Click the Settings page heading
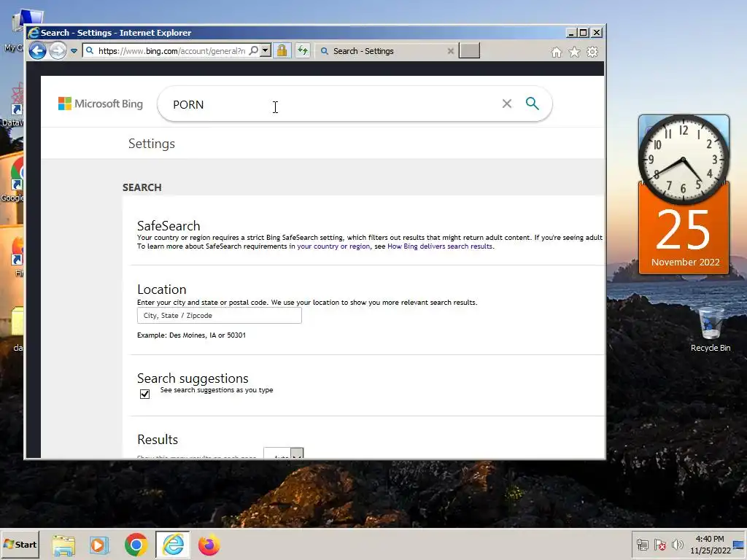 (152, 144)
